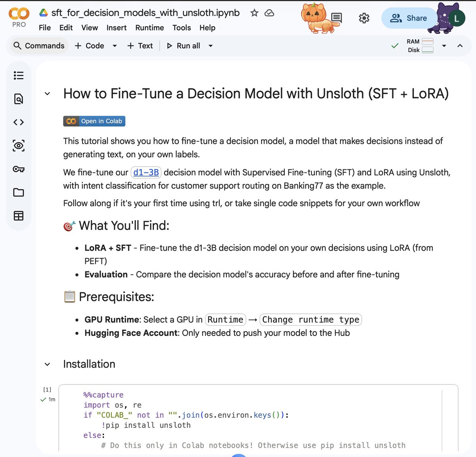This screenshot has height=457, width=476.
Task: Open the Colab home logo
Action: coord(19,14)
